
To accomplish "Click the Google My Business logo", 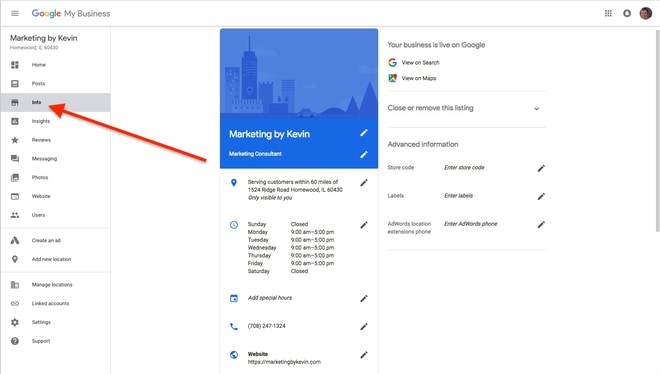I will [71, 13].
